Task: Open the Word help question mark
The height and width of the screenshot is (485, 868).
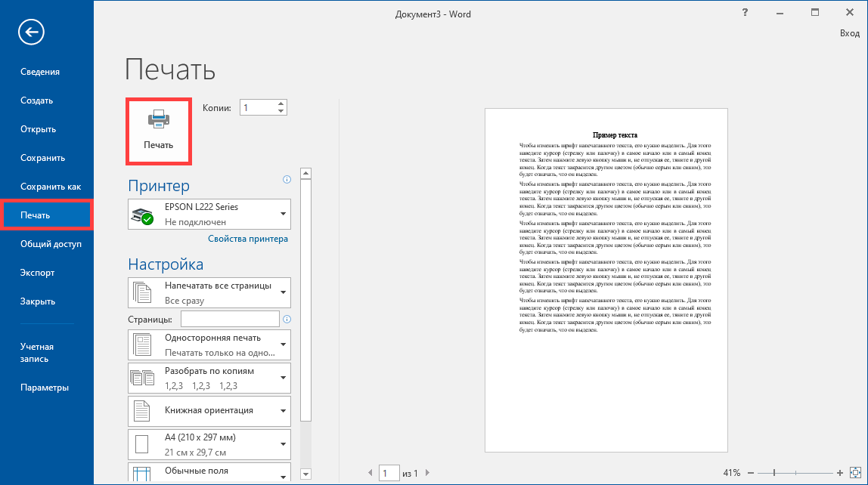Action: click(745, 13)
